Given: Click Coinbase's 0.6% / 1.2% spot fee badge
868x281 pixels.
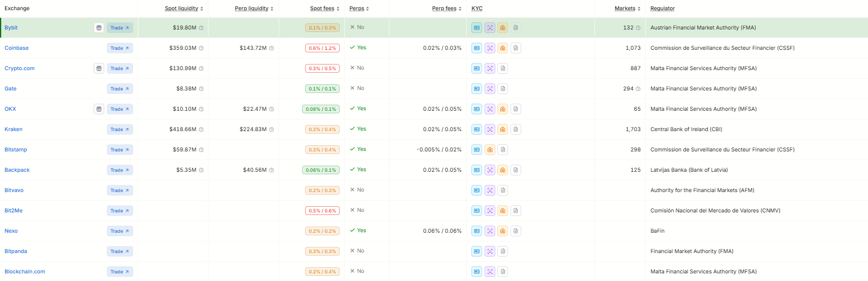Looking at the screenshot, I should [322, 48].
